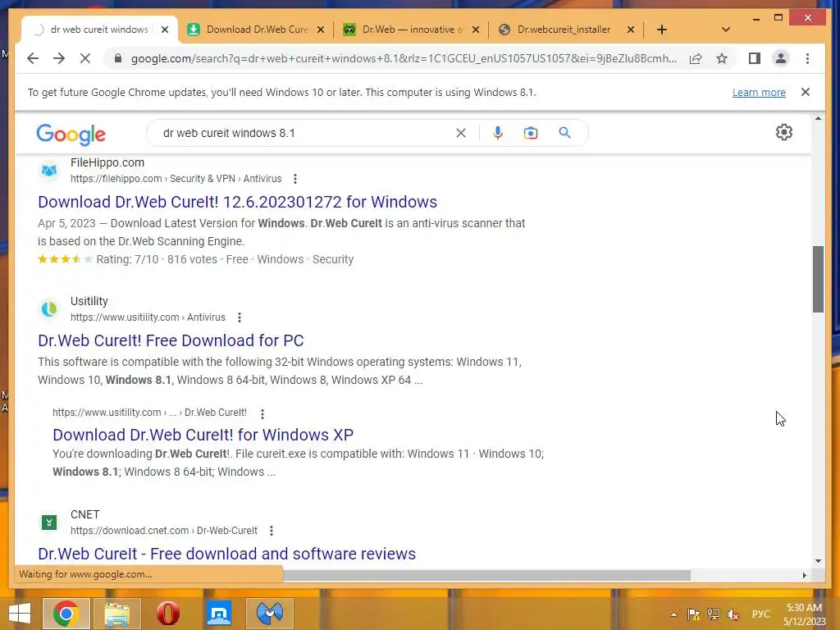This screenshot has width=840, height=630.
Task: Start voice search with microphone icon
Action: pyautogui.click(x=498, y=133)
